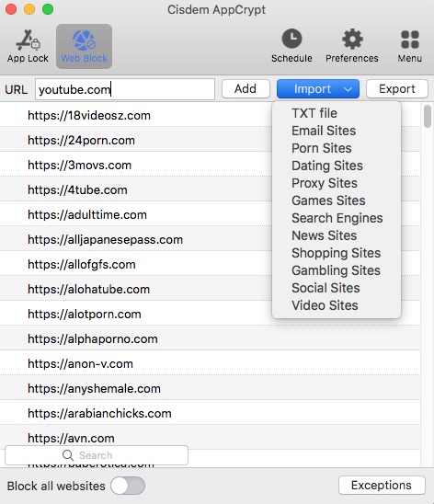Choose Porn Sites from Import list
The image size is (434, 504).
coord(322,148)
